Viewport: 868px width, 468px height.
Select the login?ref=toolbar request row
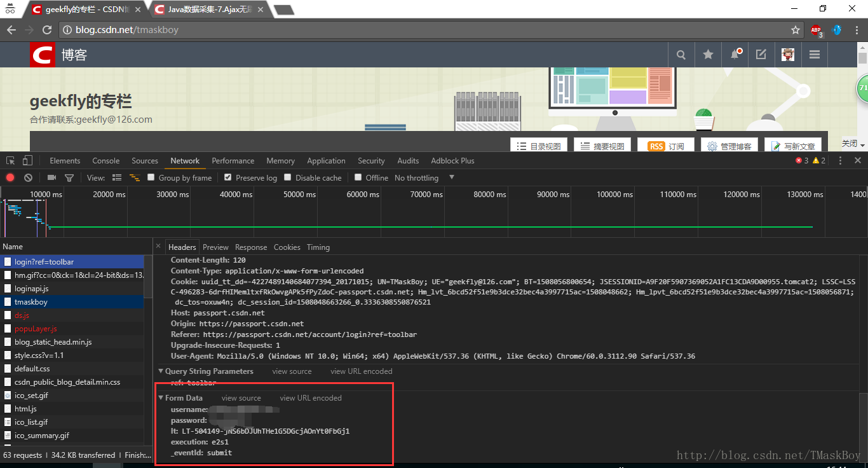72,262
